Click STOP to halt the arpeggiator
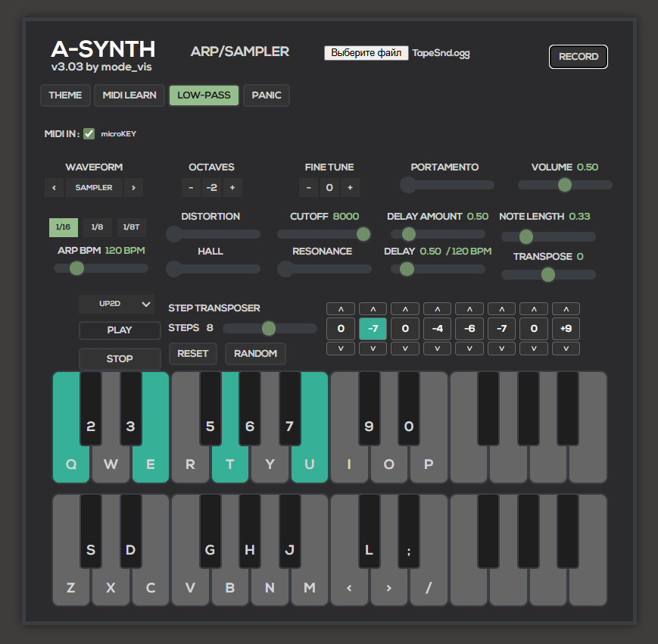The image size is (658, 644). (x=120, y=359)
